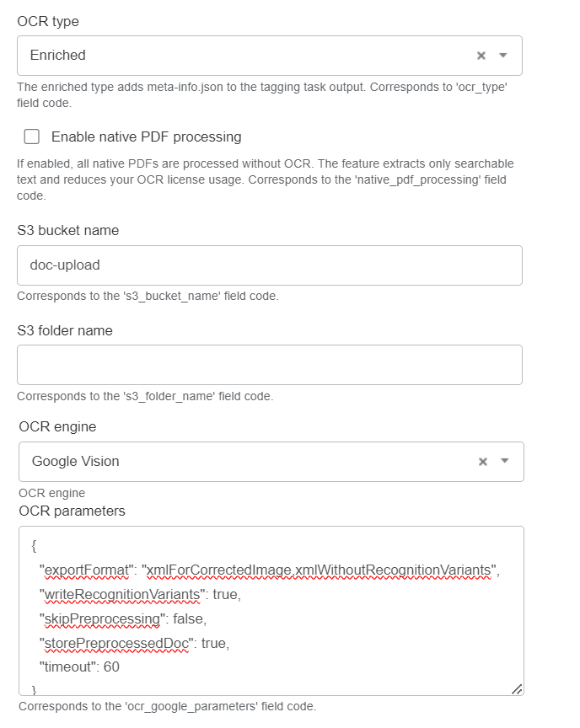580x728 pixels.
Task: Place cursor after timeout value 60
Action: point(121,667)
